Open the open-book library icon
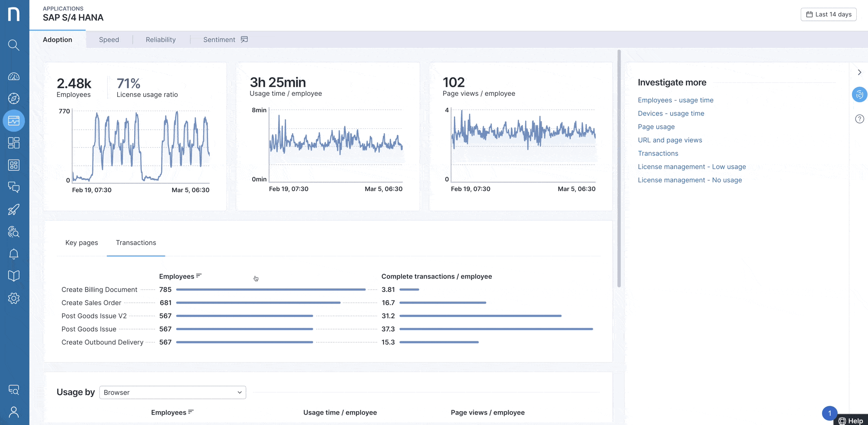 (14, 276)
